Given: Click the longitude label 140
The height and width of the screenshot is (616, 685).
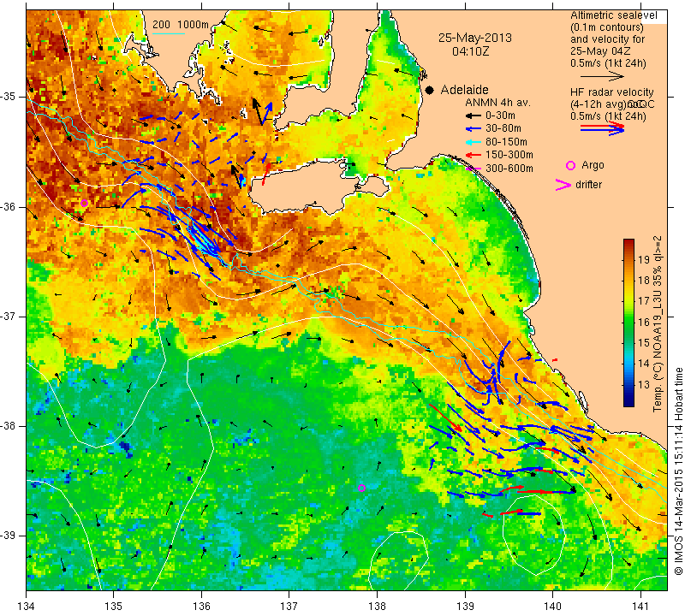Looking at the screenshot, I should tap(552, 607).
